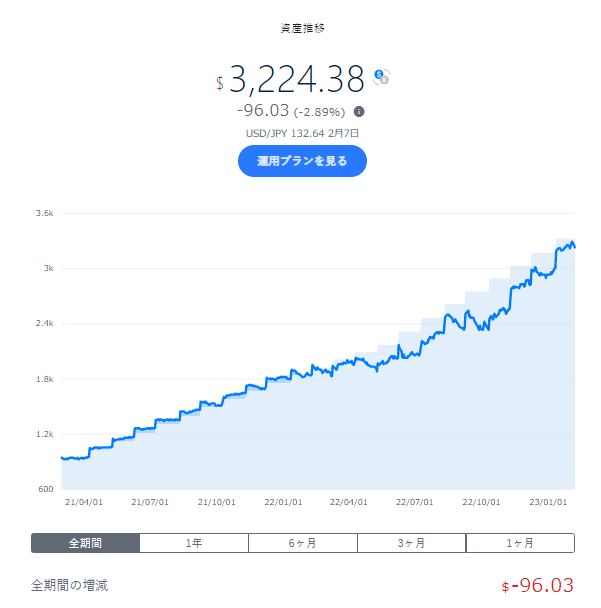The height and width of the screenshot is (608, 601).
Task: Click the 3k gridline axis label
Action: (x=48, y=268)
